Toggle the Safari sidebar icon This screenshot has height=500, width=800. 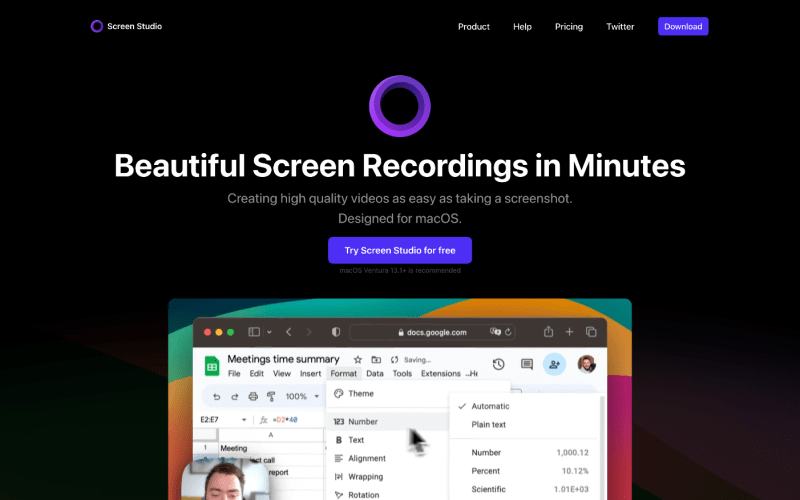(x=254, y=332)
